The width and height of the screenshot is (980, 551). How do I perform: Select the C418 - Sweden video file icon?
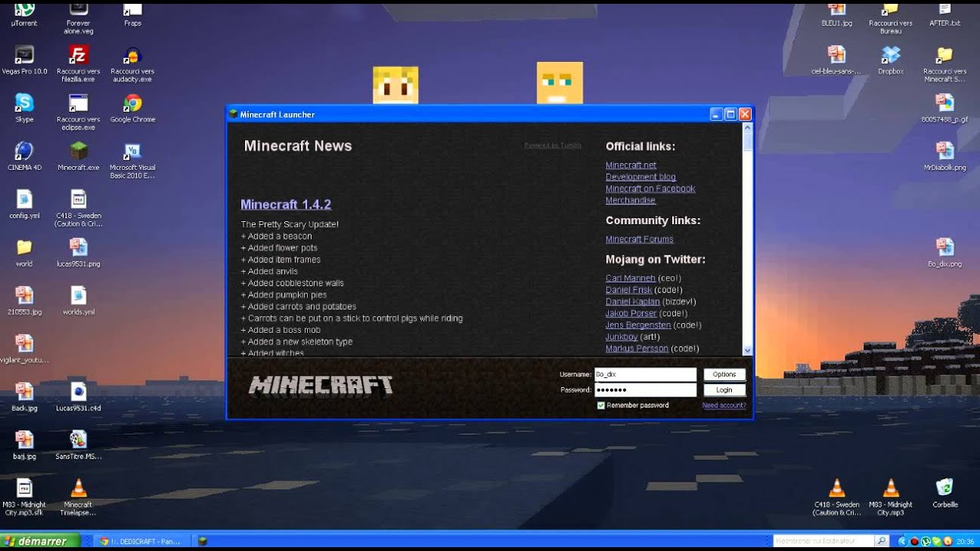pos(78,208)
